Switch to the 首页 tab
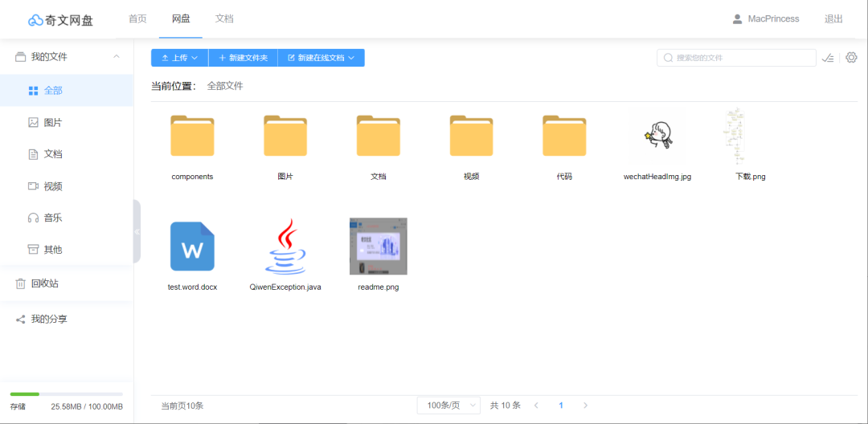 (138, 18)
